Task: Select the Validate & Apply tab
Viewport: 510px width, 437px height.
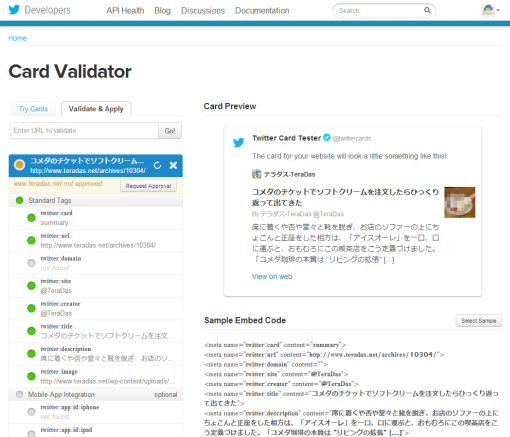Action: point(96,109)
